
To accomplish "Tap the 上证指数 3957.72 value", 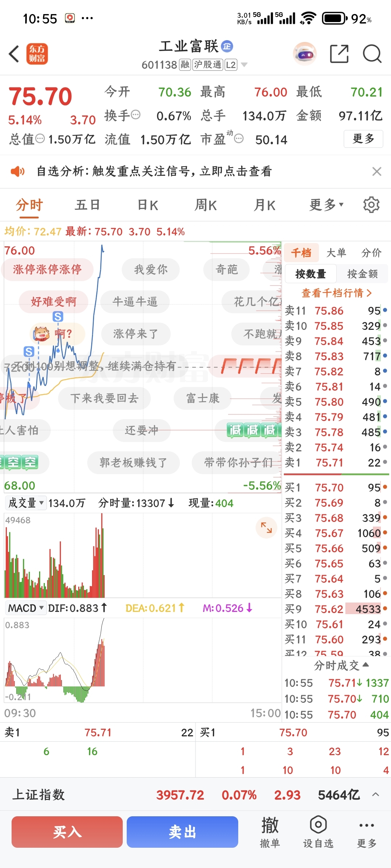I will (180, 795).
